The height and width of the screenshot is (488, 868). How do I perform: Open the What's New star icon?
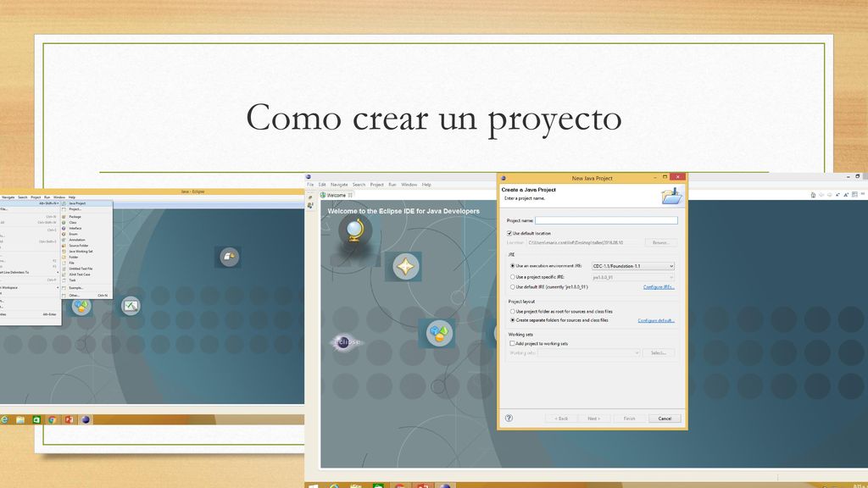coord(405,266)
